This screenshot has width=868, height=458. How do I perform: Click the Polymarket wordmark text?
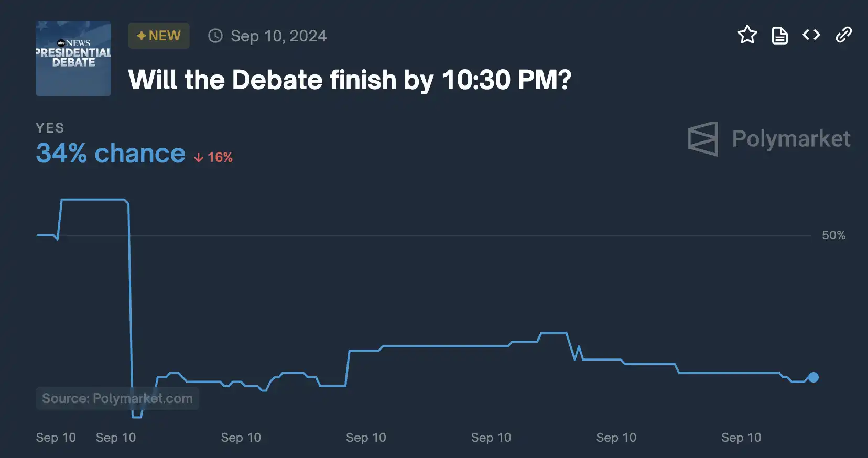[x=790, y=139]
